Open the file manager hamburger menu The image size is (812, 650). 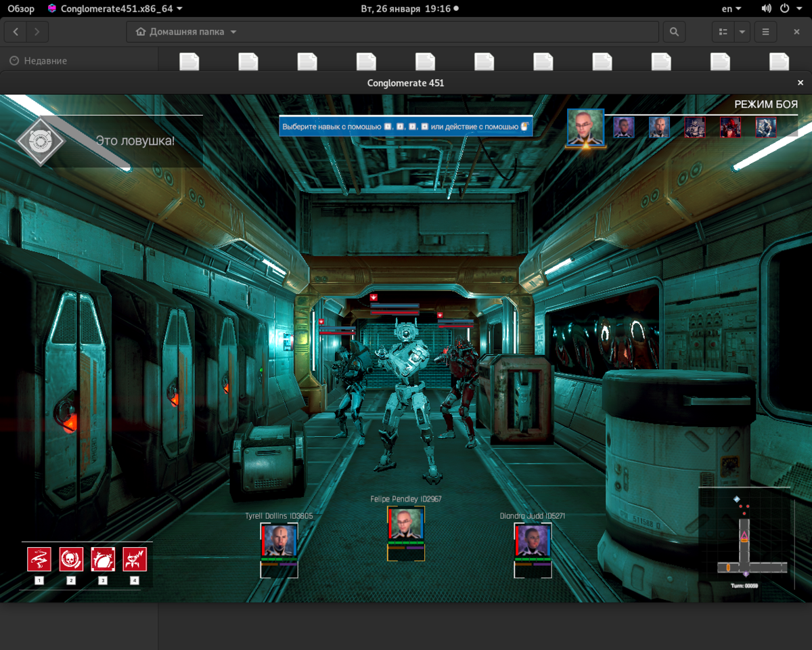(765, 32)
